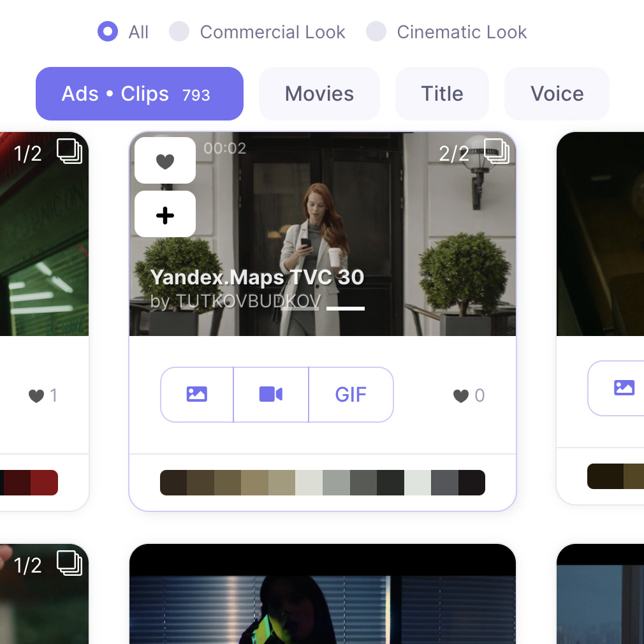Select the darkest swatch on the right card palette
The image size is (644, 644).
pos(605,476)
